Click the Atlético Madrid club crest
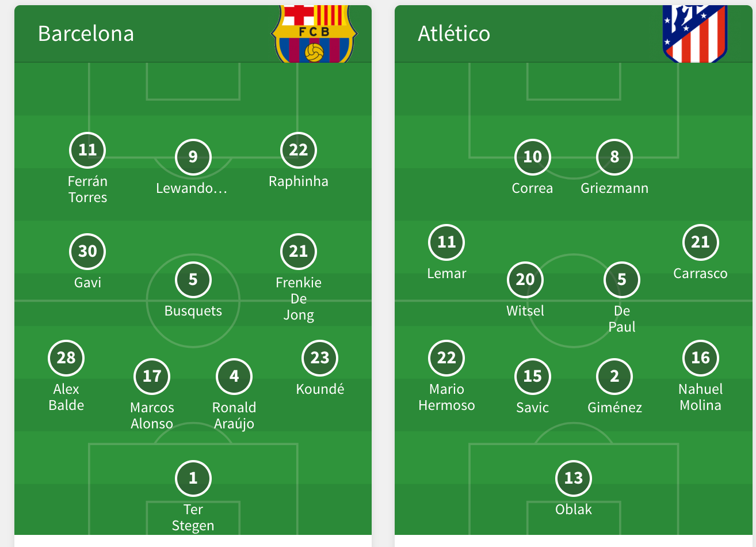Screen dimensions: 756x547 pos(695,34)
